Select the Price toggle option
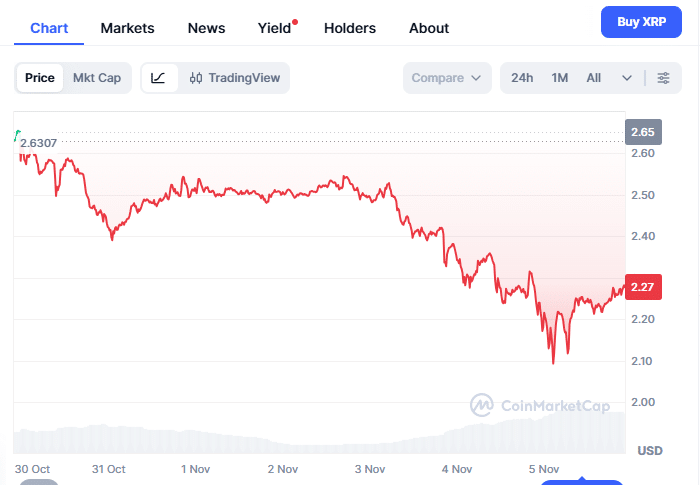700x485 pixels. [40, 78]
